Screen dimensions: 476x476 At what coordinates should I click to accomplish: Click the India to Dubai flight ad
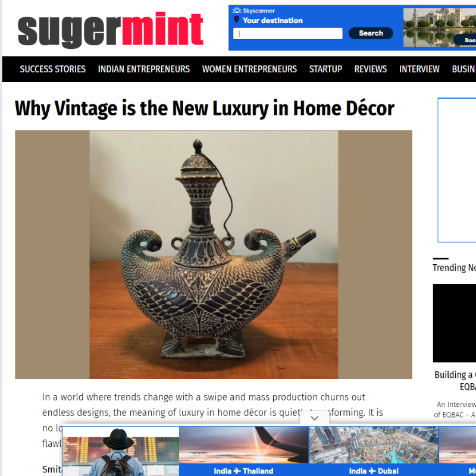pyautogui.click(x=374, y=451)
